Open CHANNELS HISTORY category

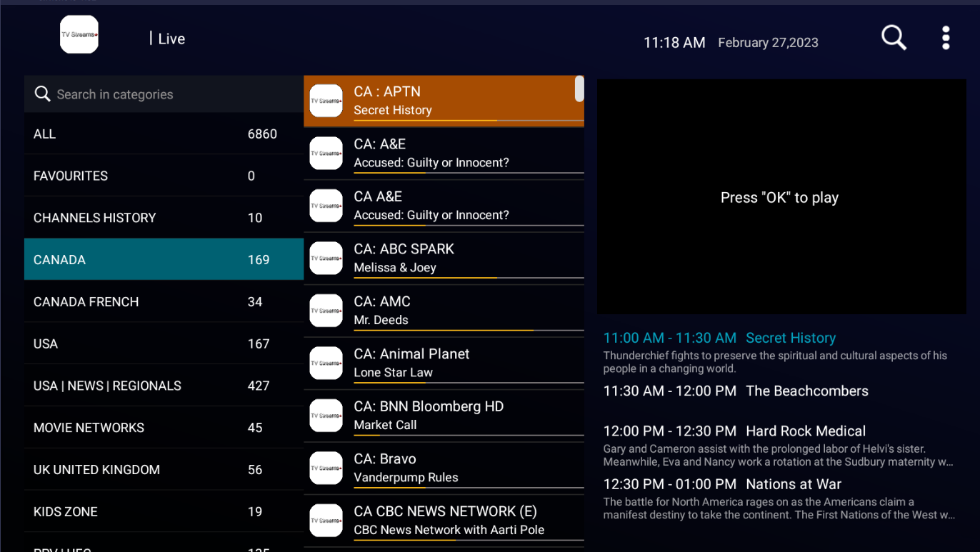164,218
